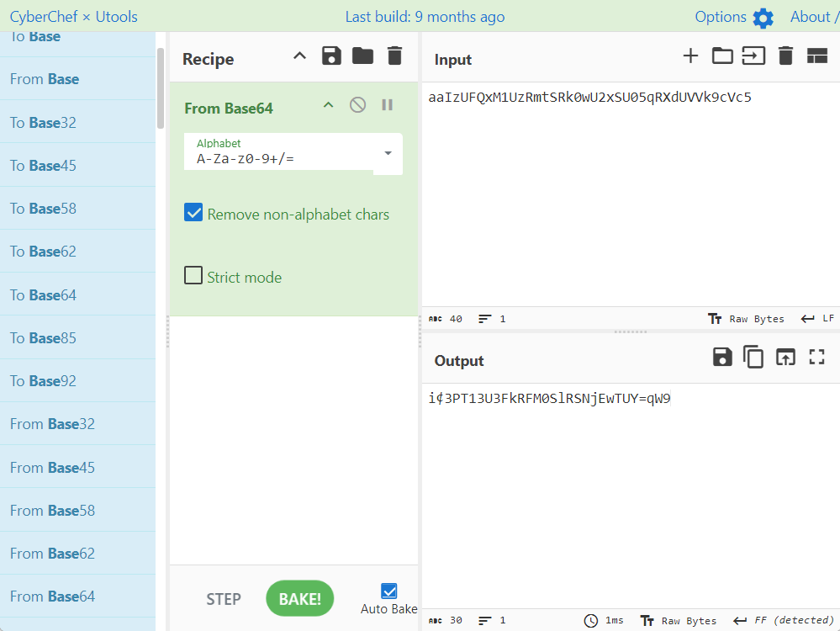Open the CyberChef × Utools link
The height and width of the screenshot is (631, 840).
(x=74, y=17)
